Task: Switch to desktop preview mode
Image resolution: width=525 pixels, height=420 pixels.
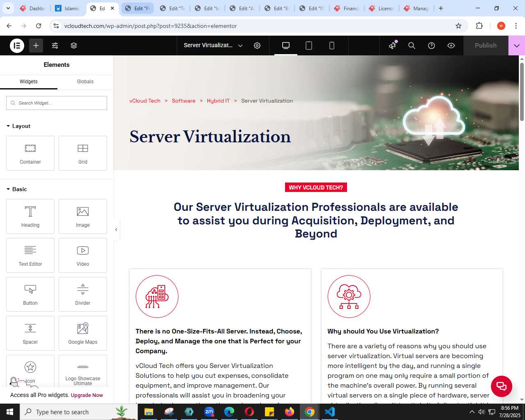Action: (x=286, y=46)
